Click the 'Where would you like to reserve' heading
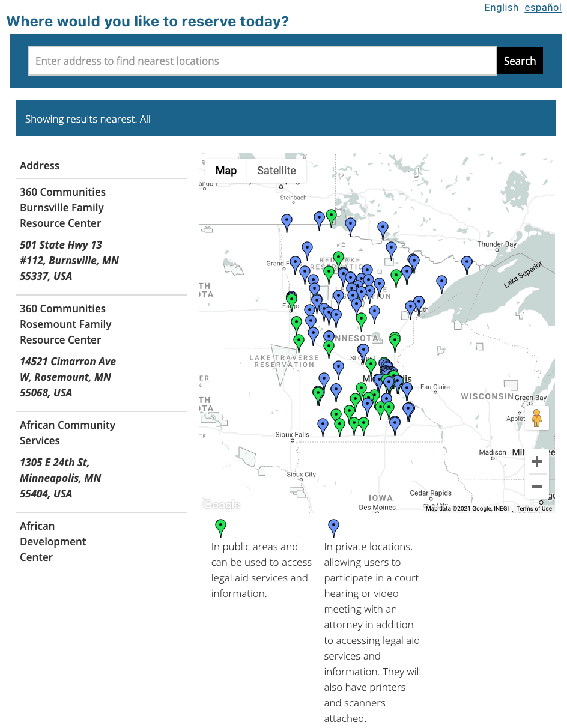 point(147,22)
